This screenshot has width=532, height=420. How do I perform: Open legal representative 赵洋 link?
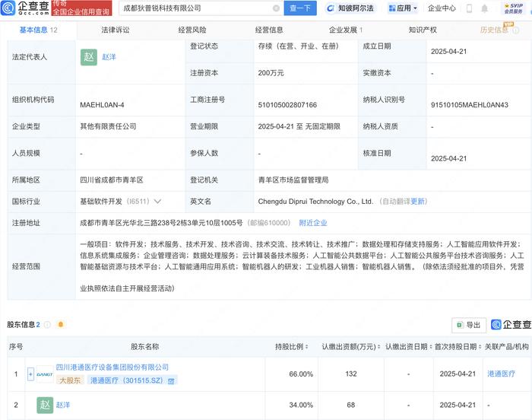tap(109, 57)
